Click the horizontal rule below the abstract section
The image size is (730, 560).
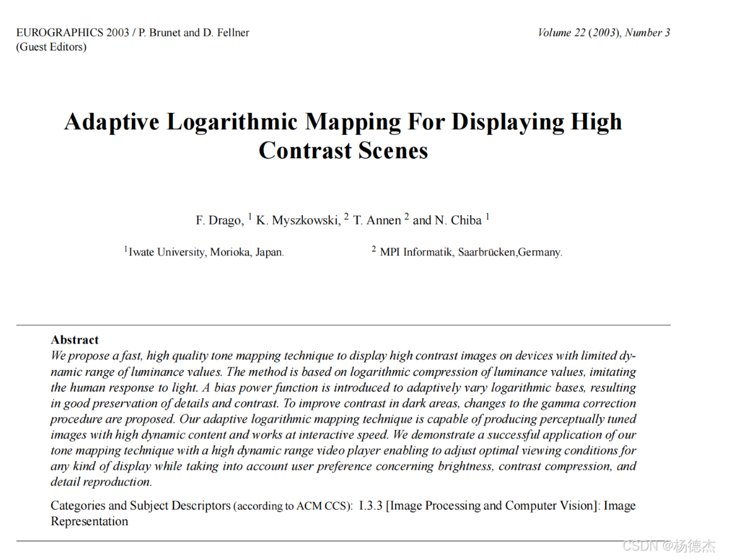click(x=343, y=539)
